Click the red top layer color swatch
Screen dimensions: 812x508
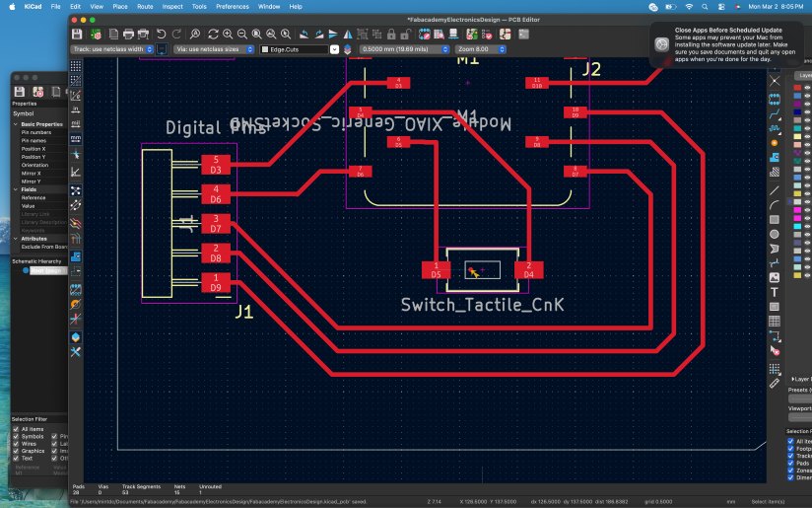tap(796, 88)
